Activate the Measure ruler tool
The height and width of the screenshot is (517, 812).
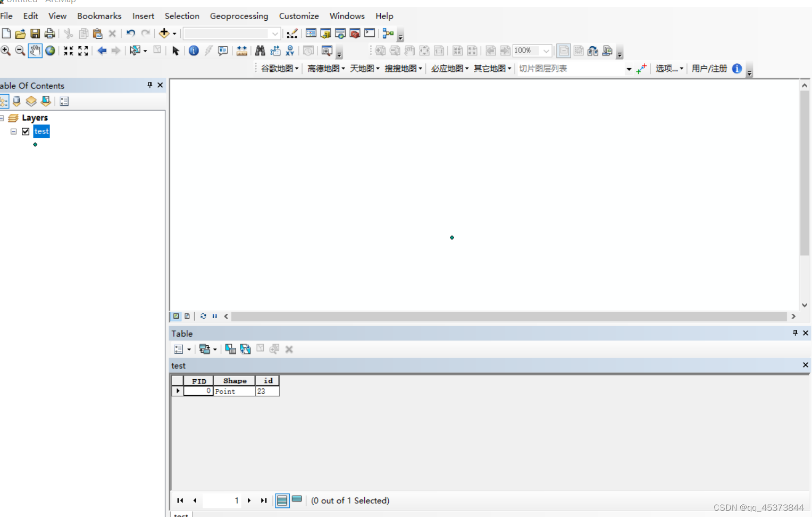click(242, 51)
